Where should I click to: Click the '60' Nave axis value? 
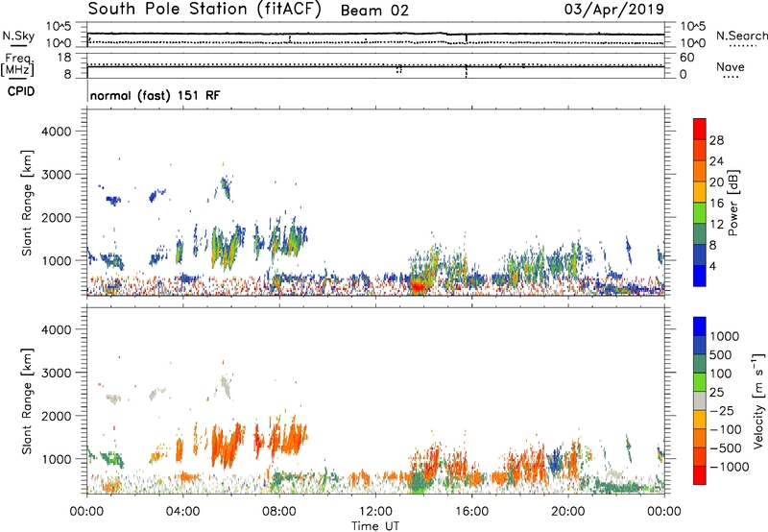click(686, 58)
